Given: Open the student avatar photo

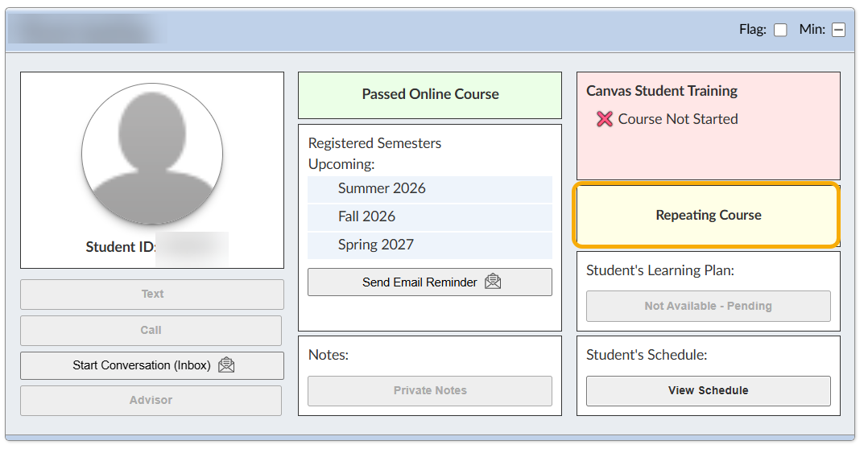Looking at the screenshot, I should [152, 154].
